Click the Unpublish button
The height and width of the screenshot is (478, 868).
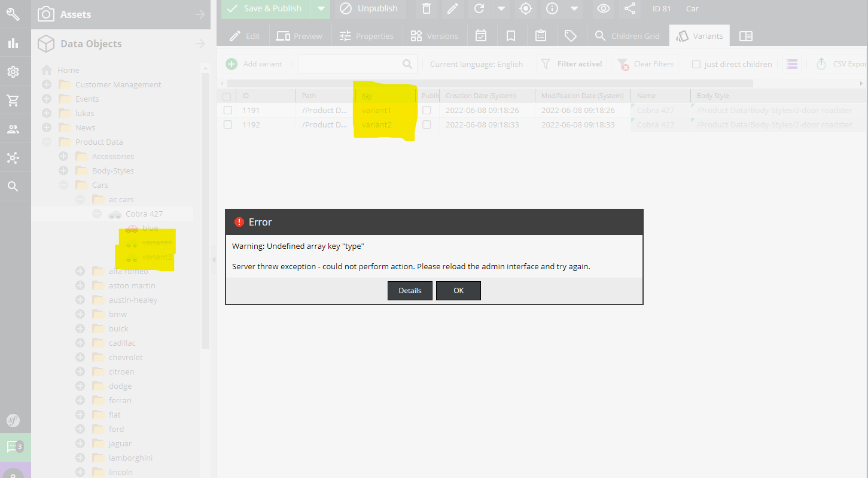(x=370, y=8)
